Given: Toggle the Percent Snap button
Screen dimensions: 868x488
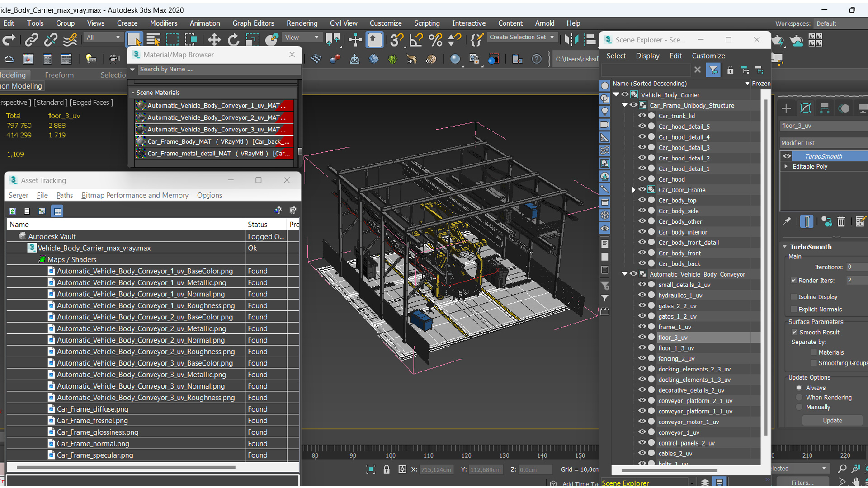Looking at the screenshot, I should pyautogui.click(x=435, y=40).
